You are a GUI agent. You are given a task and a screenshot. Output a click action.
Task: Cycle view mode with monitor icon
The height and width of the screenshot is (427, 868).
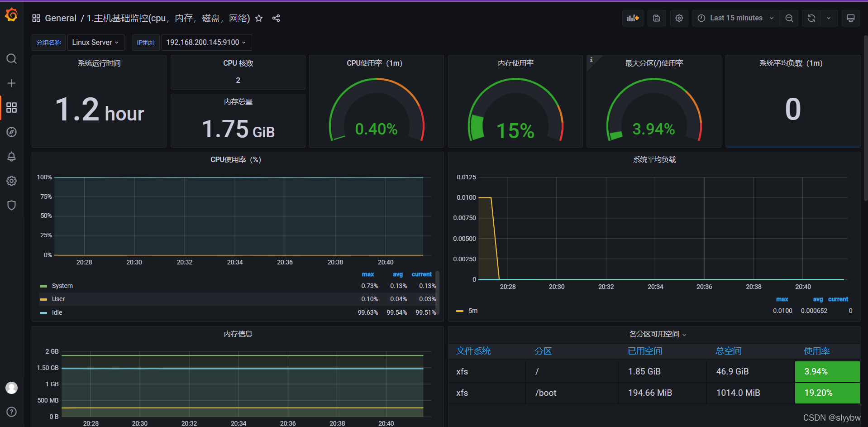pyautogui.click(x=851, y=18)
